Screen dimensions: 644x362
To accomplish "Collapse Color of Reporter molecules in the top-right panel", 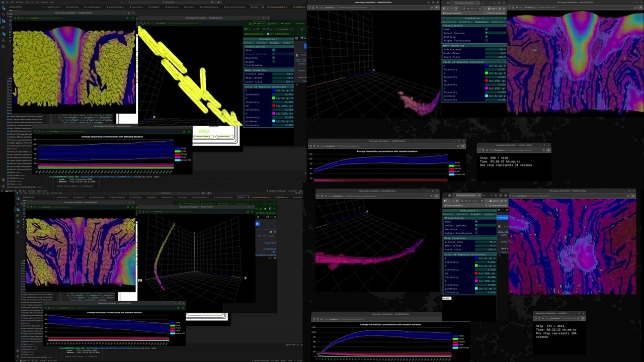I will tap(474, 62).
